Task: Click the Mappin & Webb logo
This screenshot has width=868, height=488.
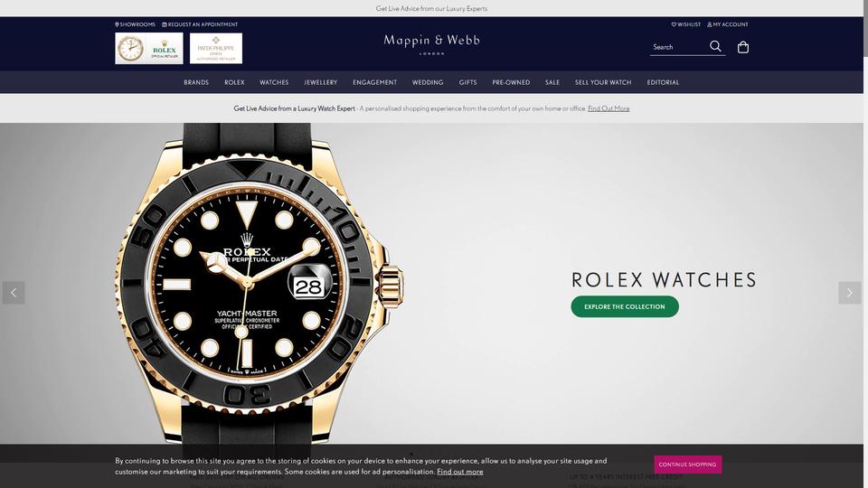Action: tap(432, 43)
